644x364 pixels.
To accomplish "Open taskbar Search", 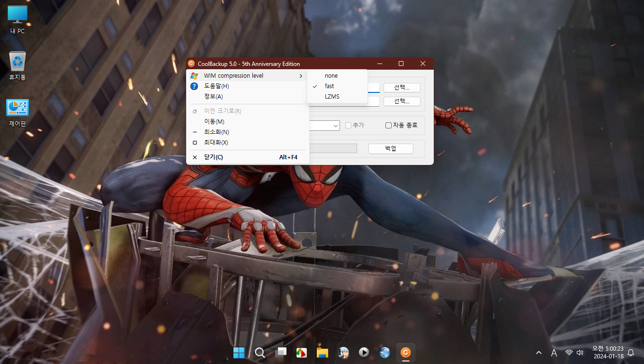I will tap(259, 353).
